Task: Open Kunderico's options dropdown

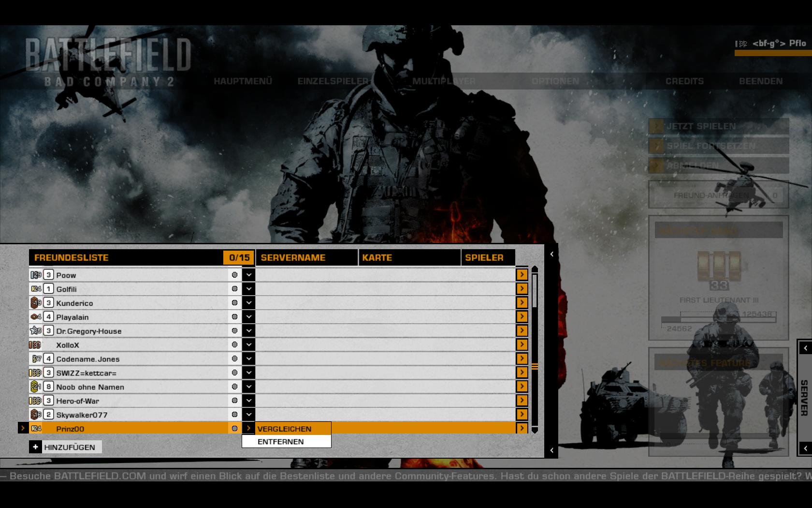Action: tap(248, 303)
